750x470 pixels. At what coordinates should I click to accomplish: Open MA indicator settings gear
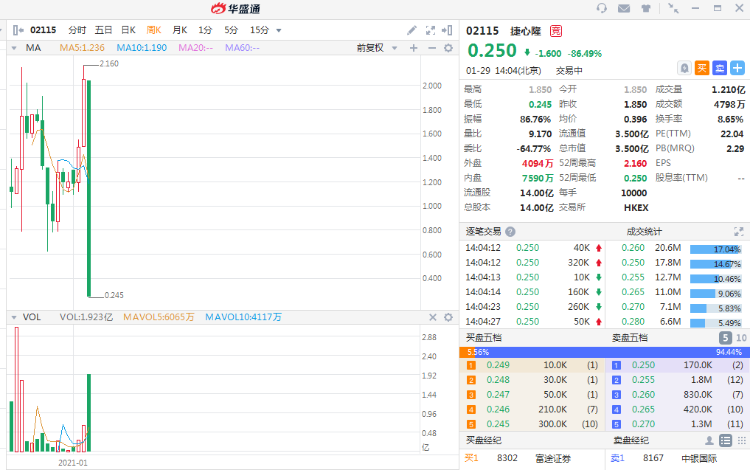(447, 47)
